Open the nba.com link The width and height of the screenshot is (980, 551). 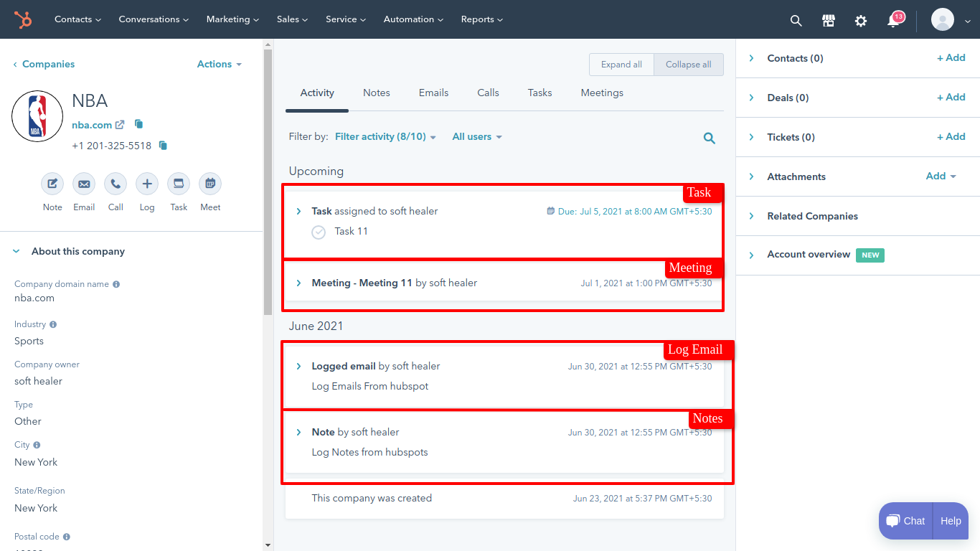(92, 125)
